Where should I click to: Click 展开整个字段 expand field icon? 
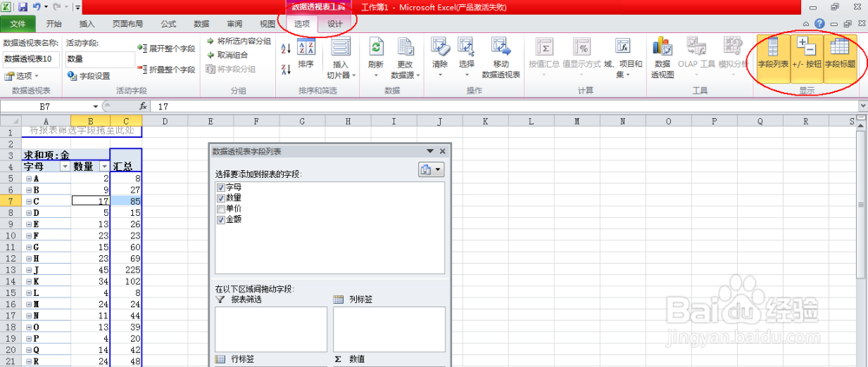(x=141, y=49)
